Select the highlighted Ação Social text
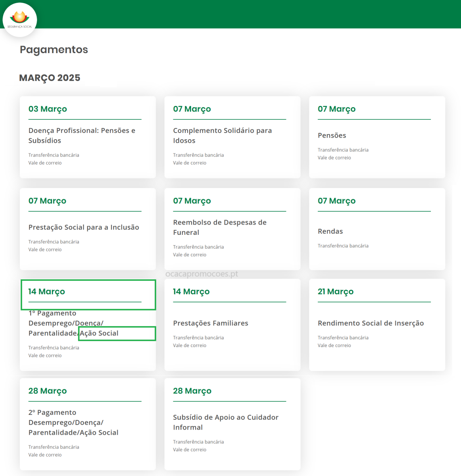The height and width of the screenshot is (476, 461). (117, 334)
